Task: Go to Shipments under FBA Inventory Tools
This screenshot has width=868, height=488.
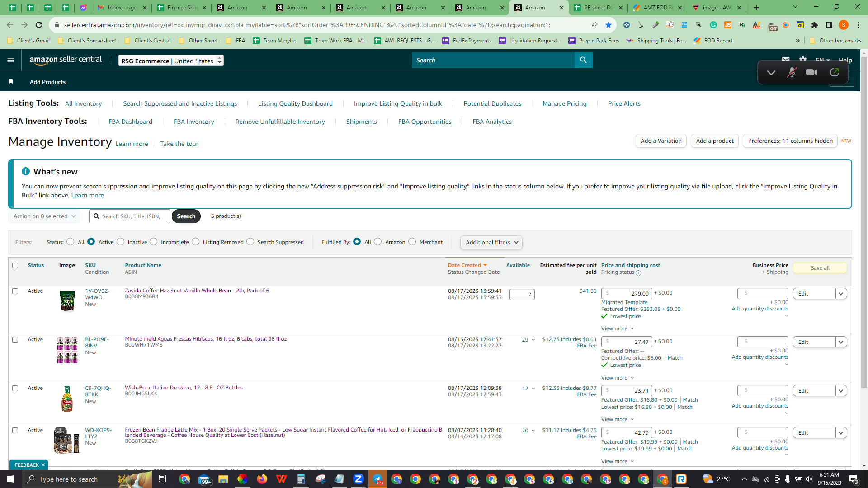Action: click(361, 122)
